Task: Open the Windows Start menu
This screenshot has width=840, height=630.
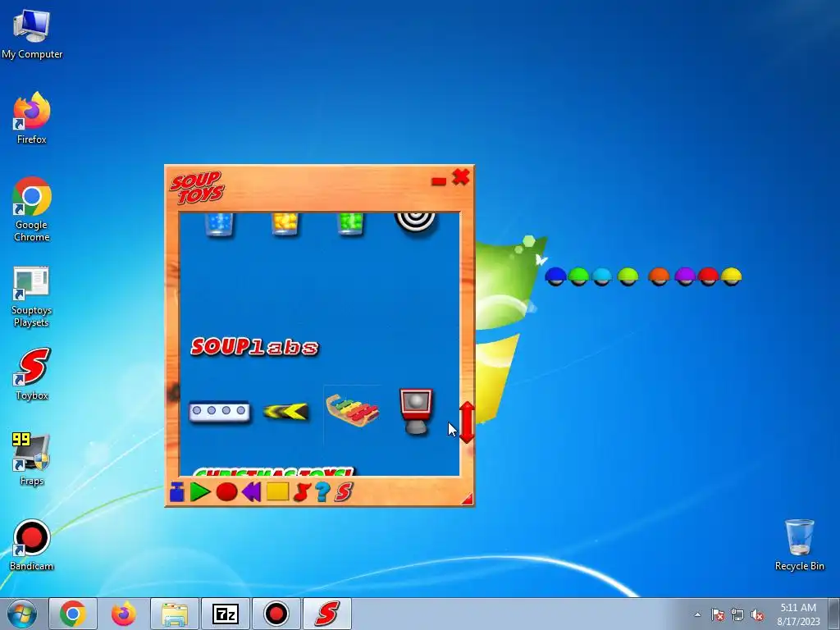Action: (x=22, y=614)
